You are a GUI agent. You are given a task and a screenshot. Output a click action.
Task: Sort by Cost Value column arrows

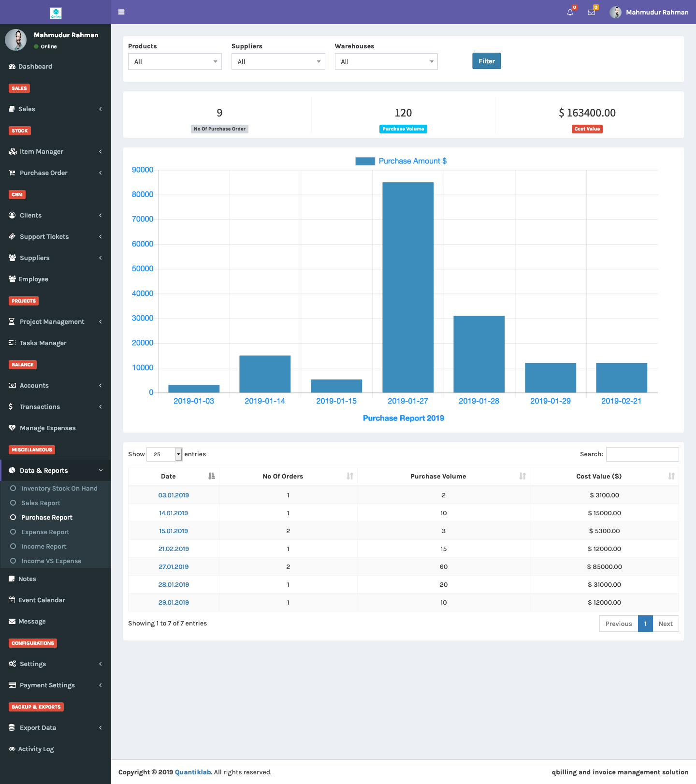pos(671,476)
